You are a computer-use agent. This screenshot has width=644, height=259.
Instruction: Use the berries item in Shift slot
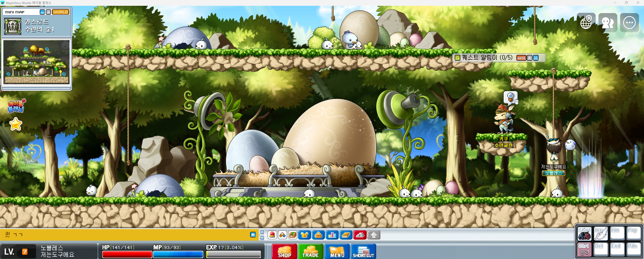click(584, 234)
